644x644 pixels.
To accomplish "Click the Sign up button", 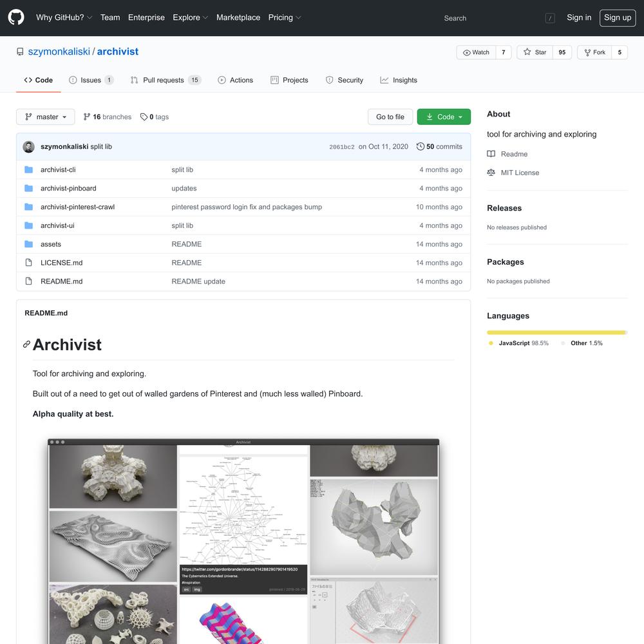I will [x=618, y=17].
